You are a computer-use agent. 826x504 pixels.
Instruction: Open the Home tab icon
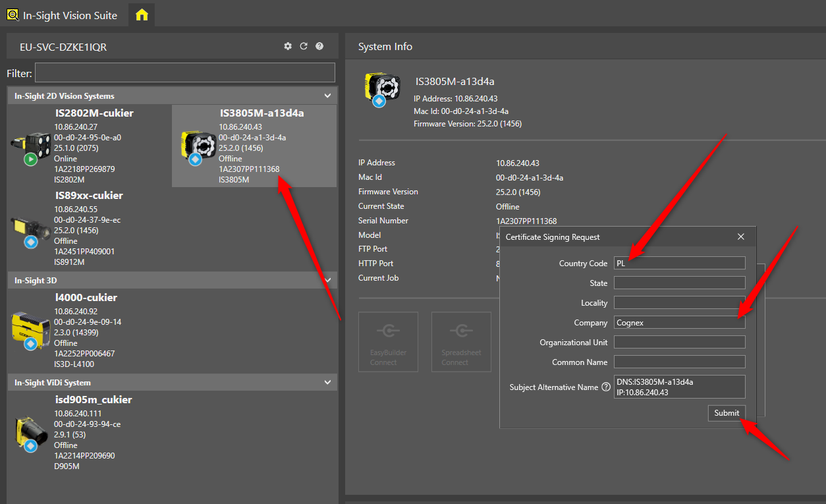pos(142,14)
